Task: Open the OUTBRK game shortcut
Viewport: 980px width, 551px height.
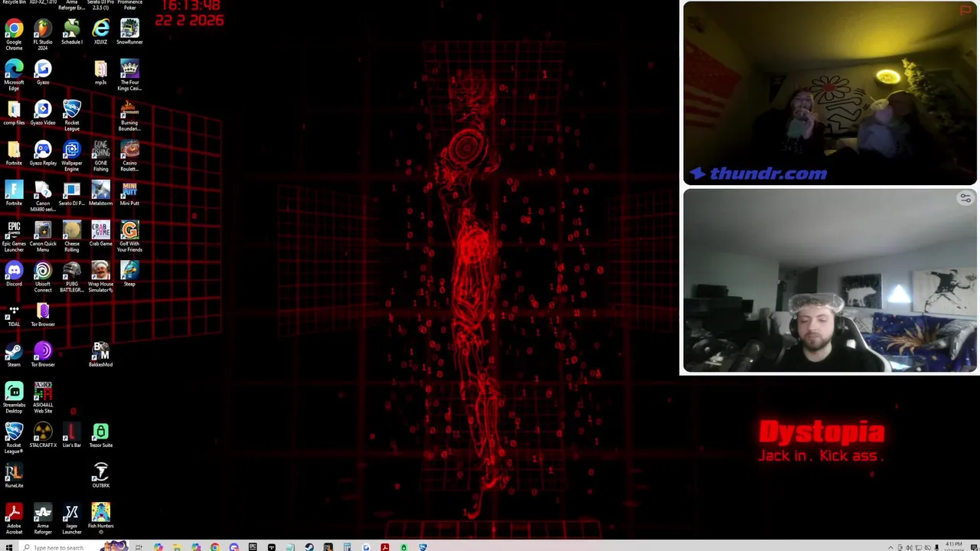Action: coord(100,476)
